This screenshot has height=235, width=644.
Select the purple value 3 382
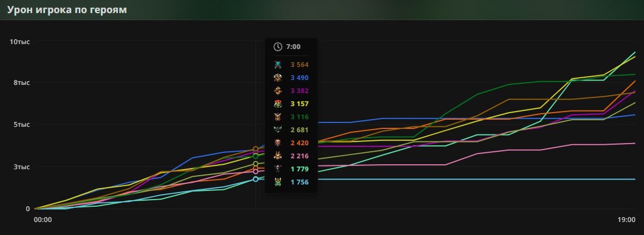point(299,91)
